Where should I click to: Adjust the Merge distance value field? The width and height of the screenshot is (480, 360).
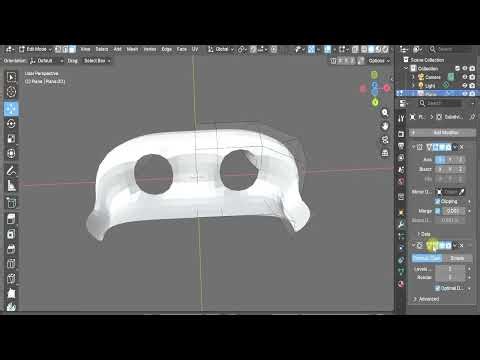click(453, 211)
